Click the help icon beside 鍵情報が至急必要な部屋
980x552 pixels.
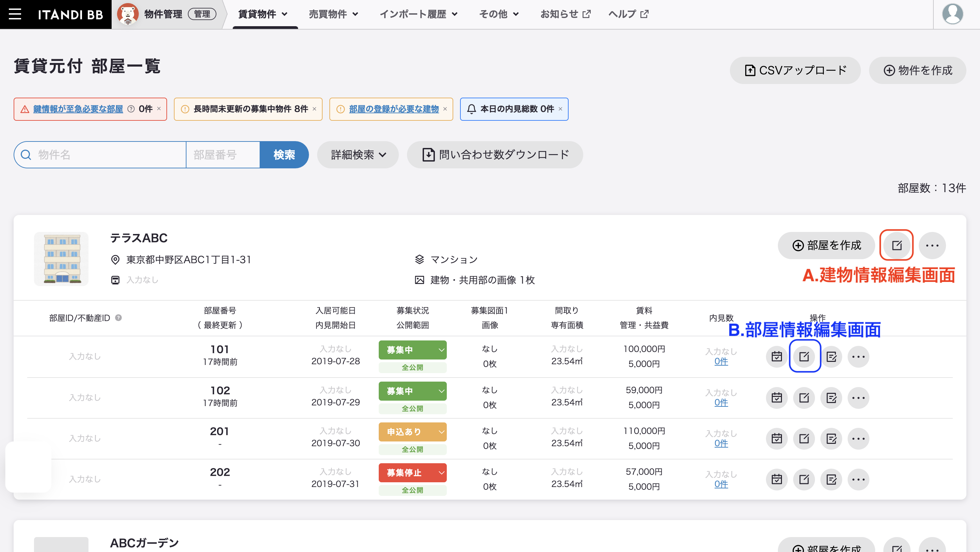coord(131,109)
